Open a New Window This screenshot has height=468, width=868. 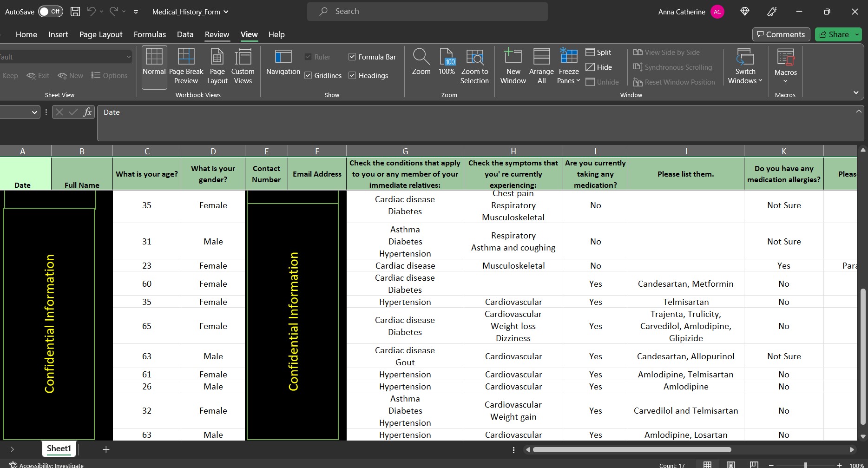point(513,67)
